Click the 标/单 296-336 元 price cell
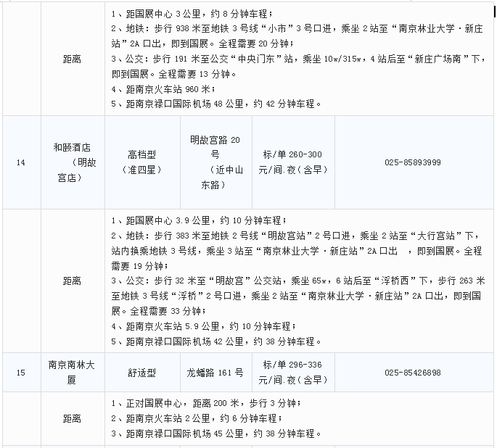This screenshot has width=497, height=448. (x=292, y=373)
